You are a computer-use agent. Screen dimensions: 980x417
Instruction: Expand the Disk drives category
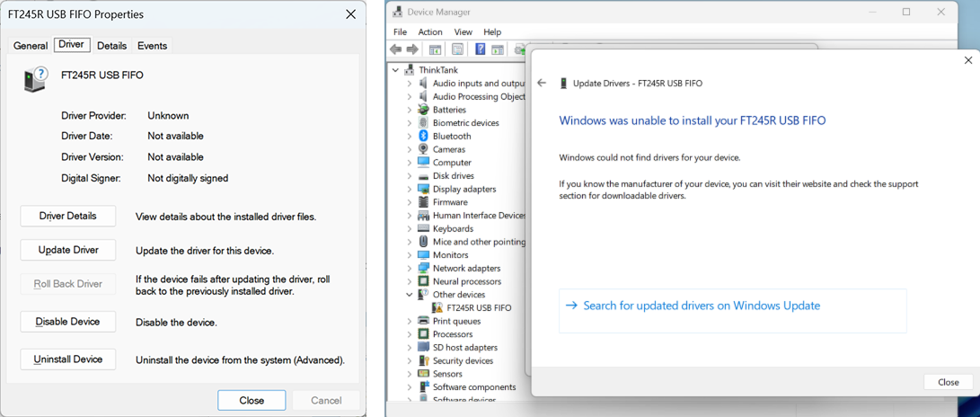pyautogui.click(x=410, y=175)
